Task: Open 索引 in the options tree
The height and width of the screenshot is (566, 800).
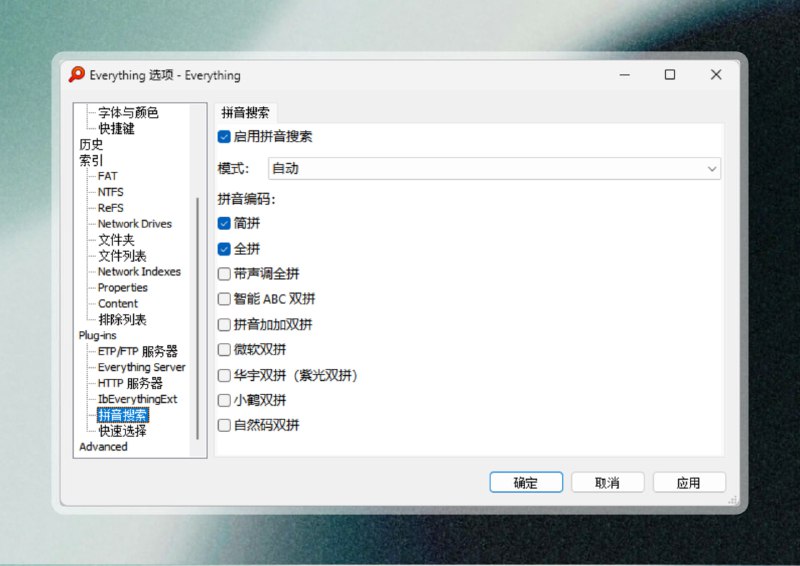Action: (91, 160)
